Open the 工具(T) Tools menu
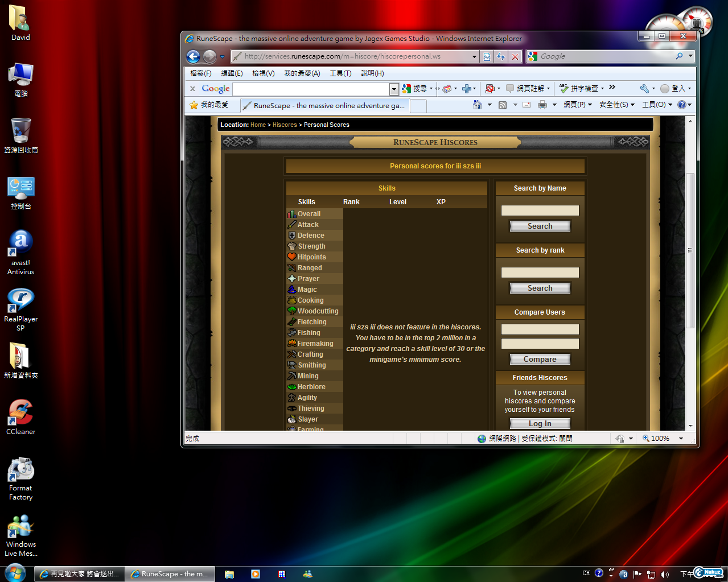Image resolution: width=728 pixels, height=582 pixels. click(x=340, y=73)
